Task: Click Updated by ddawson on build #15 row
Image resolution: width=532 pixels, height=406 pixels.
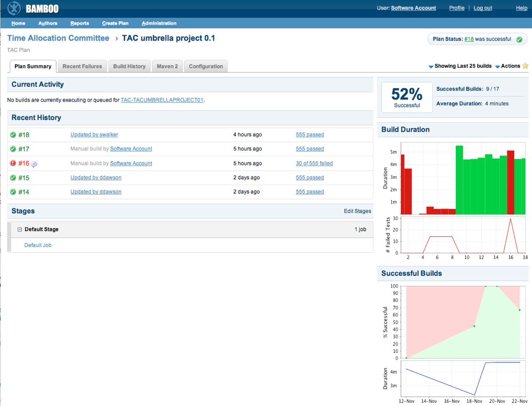Action: pos(96,177)
